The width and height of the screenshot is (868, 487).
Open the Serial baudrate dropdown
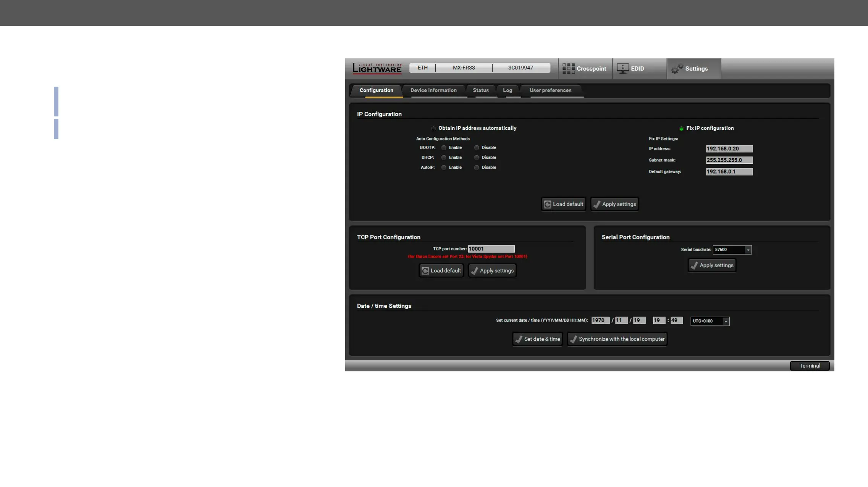pyautogui.click(x=748, y=250)
